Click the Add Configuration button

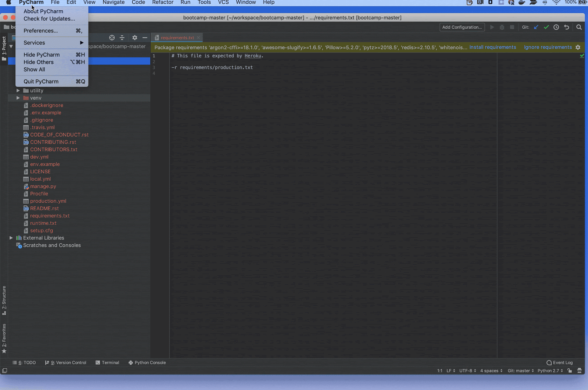coord(462,27)
